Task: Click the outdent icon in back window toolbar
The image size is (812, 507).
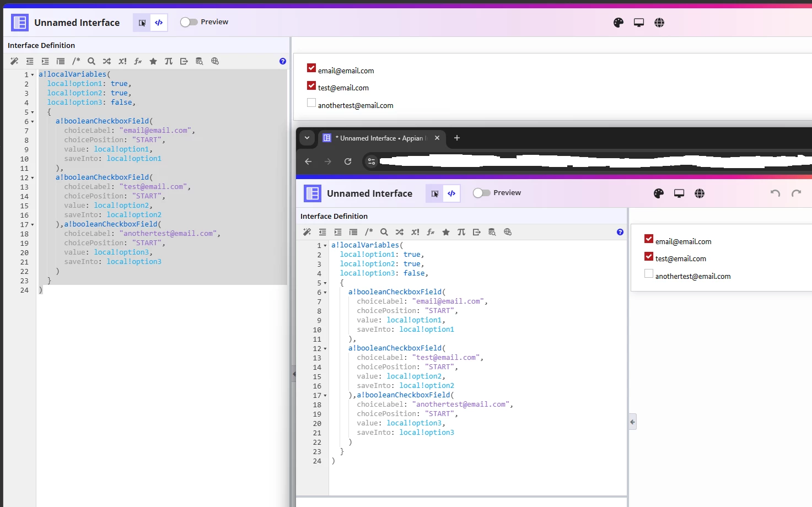Action: 30,61
